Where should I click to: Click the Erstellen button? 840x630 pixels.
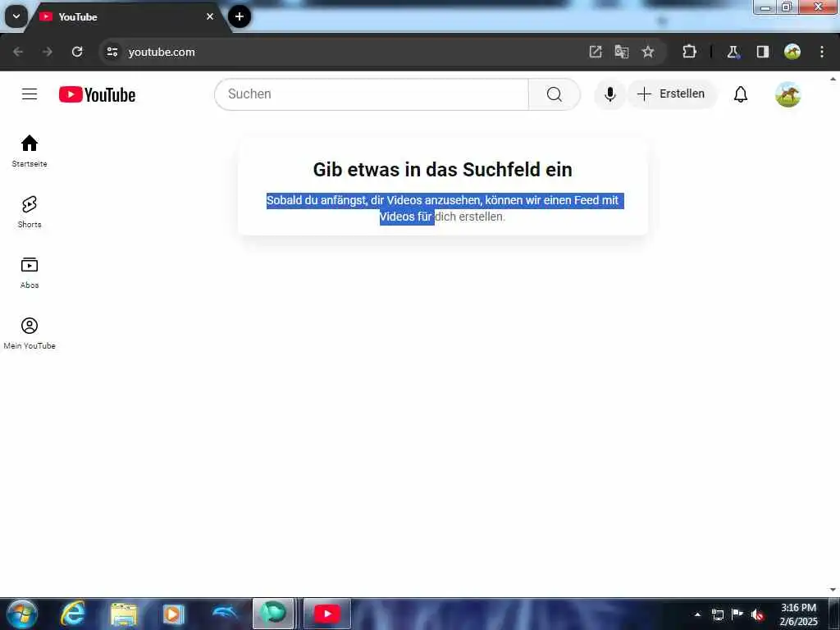pyautogui.click(x=672, y=94)
